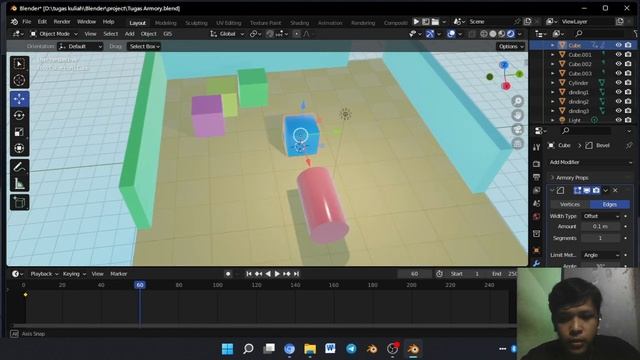The width and height of the screenshot is (640, 360).
Task: Open Width Type Offset dropdown
Action: click(601, 216)
